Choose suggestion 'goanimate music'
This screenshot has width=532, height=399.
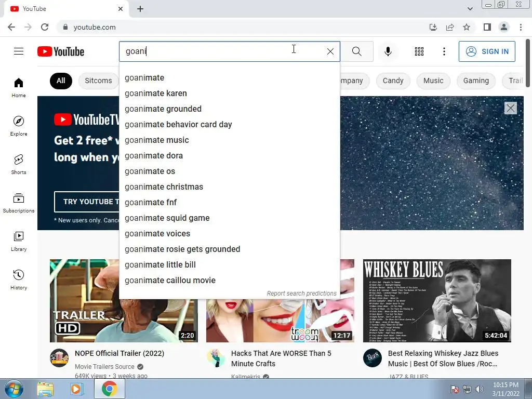[229, 140]
